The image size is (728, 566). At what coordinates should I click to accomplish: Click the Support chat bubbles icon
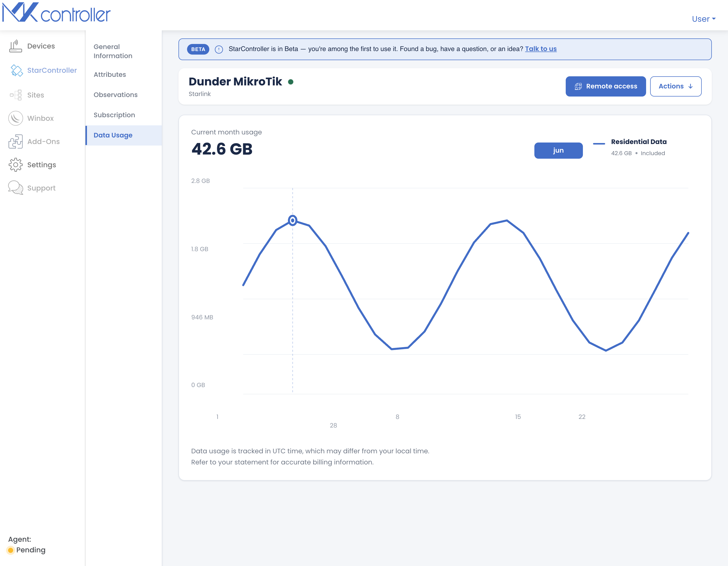16,188
